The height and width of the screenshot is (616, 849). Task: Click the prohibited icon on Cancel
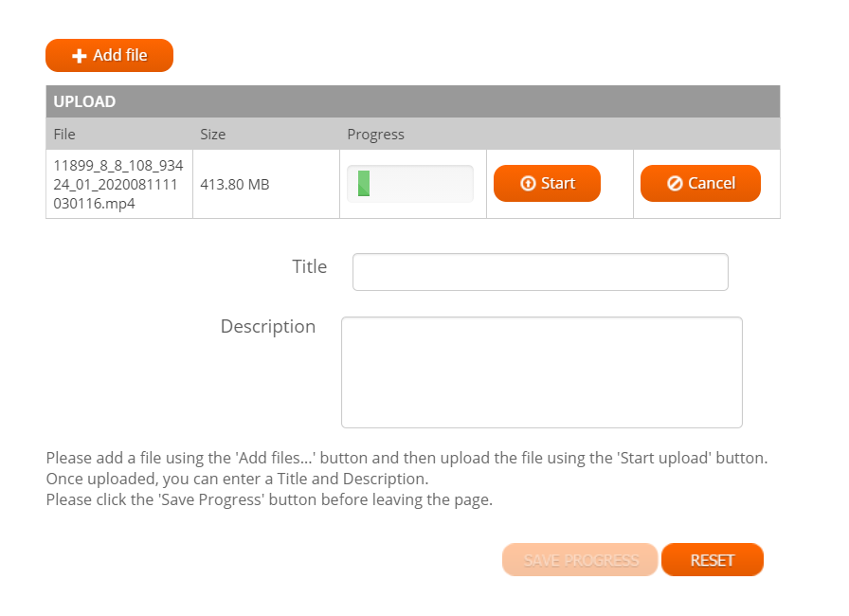click(675, 184)
